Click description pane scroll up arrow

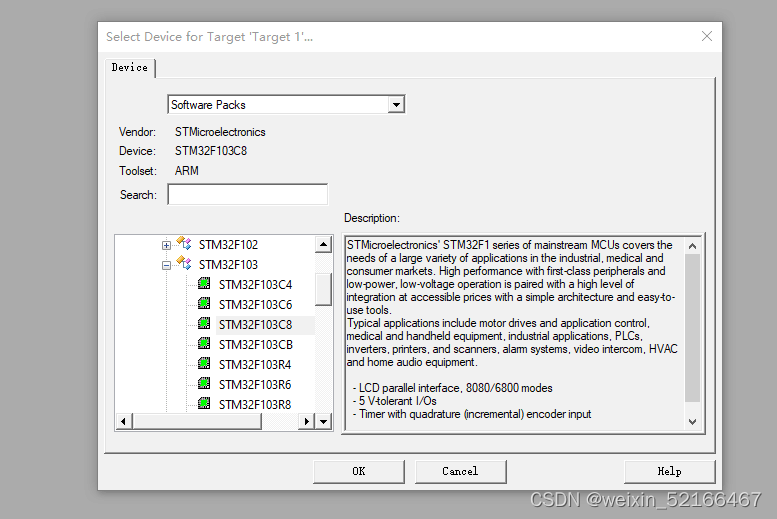[x=692, y=246]
